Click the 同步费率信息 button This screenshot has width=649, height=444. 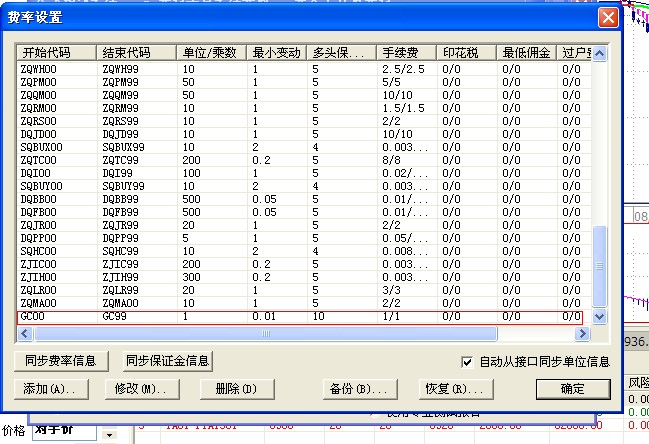(62, 361)
